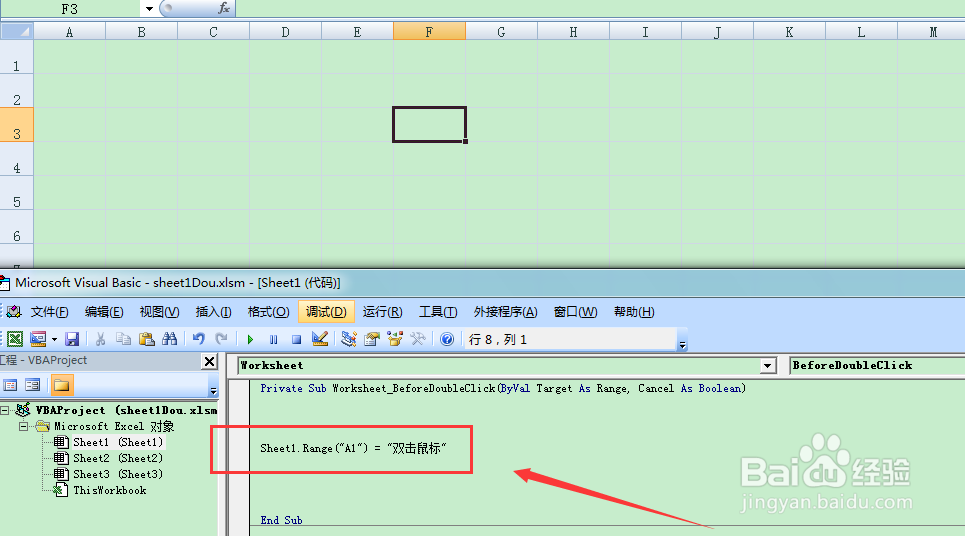
Task: Save the project with floppy disk icon
Action: [x=72, y=339]
